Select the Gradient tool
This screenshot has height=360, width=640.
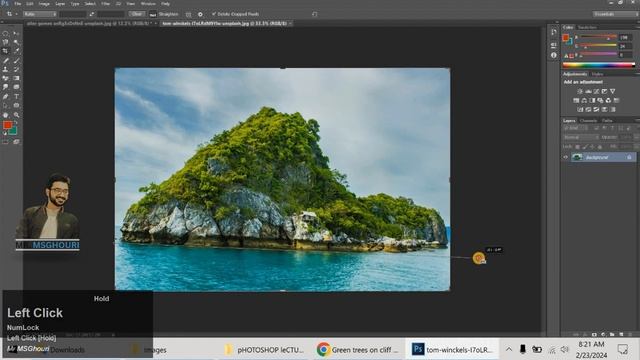(16, 78)
